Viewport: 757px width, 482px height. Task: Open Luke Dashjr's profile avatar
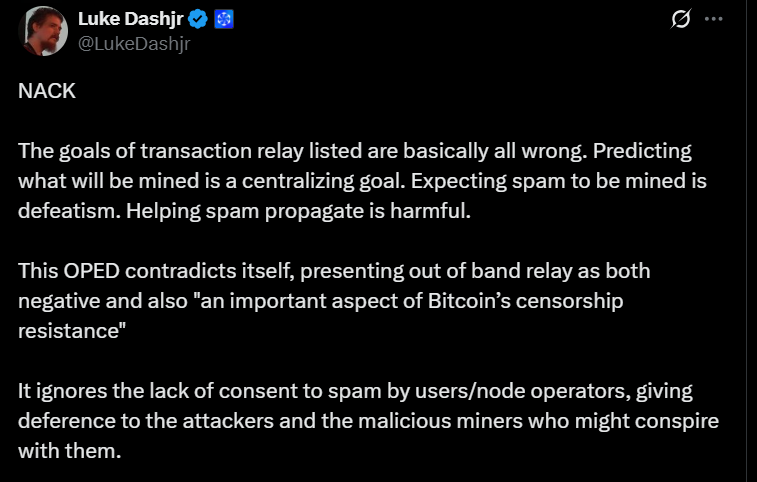(43, 31)
